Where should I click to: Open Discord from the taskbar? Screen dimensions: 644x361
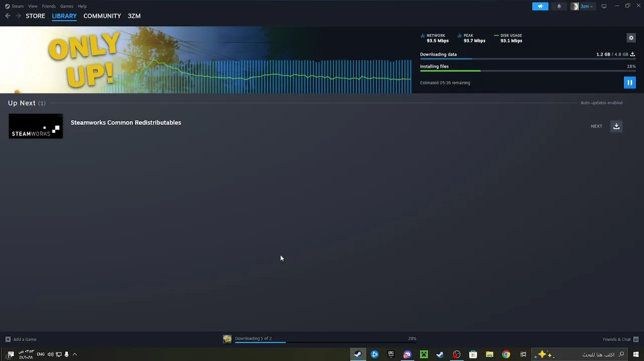pyautogui.click(x=407, y=354)
